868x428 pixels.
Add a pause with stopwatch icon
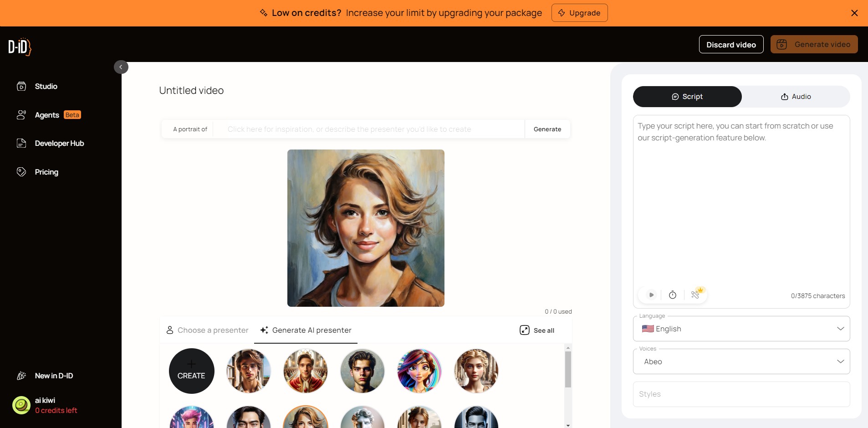[673, 295]
